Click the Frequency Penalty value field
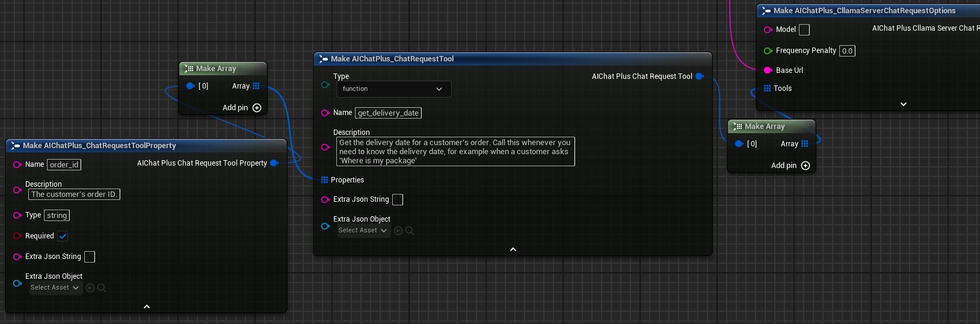 click(847, 51)
